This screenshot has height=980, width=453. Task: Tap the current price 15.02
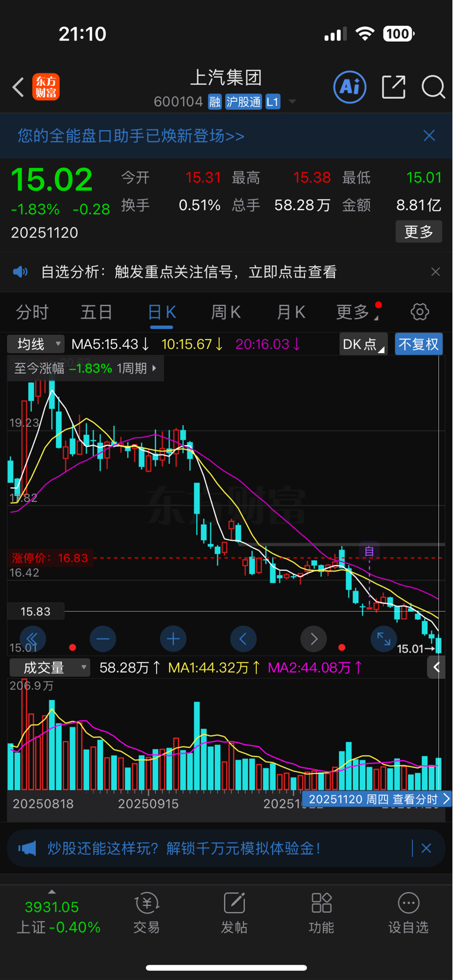52,180
